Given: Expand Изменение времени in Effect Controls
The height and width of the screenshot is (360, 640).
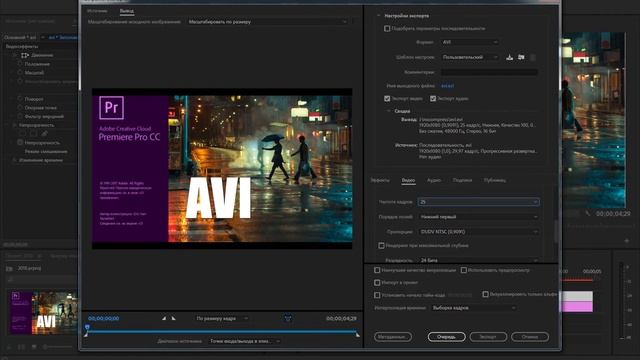Looking at the screenshot, I should (15, 160).
